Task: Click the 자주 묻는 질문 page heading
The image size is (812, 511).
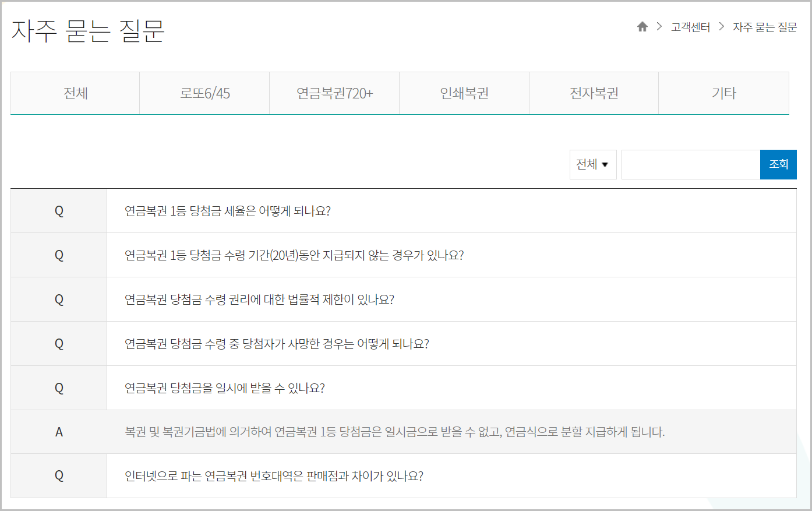Action: [x=88, y=30]
